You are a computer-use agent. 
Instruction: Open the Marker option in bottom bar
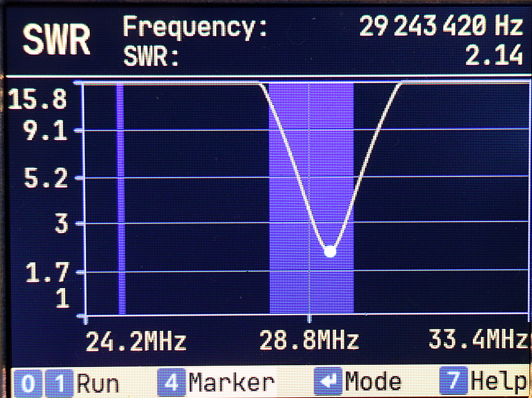click(231, 383)
